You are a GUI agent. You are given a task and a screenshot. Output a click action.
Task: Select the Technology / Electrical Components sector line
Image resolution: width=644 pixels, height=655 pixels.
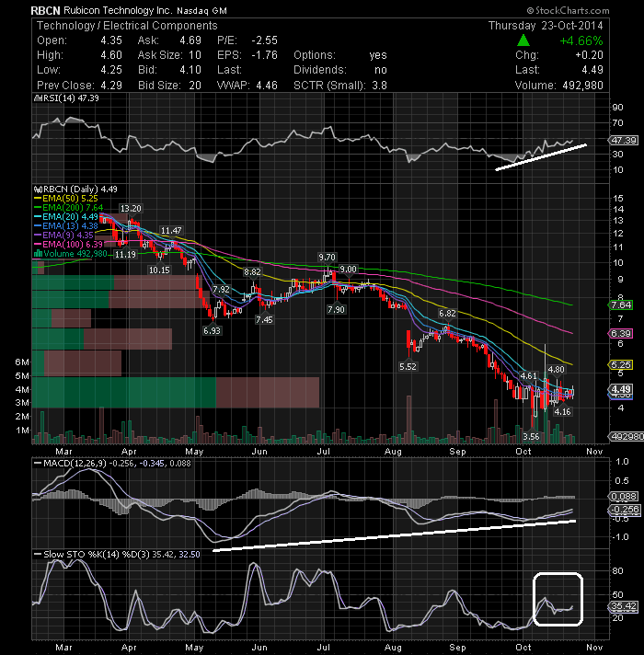pyautogui.click(x=127, y=26)
